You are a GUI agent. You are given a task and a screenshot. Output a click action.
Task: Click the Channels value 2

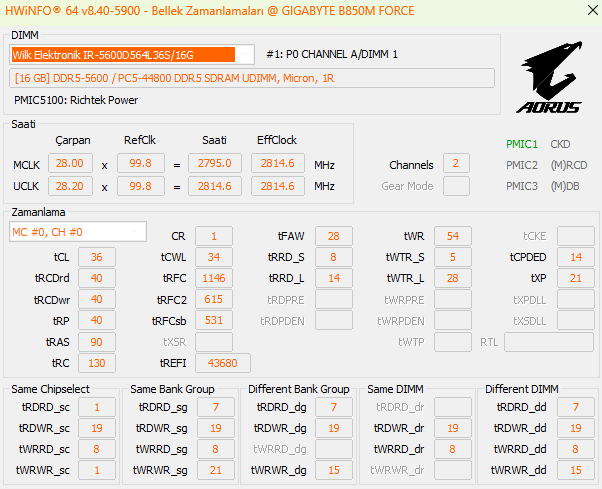(x=456, y=164)
